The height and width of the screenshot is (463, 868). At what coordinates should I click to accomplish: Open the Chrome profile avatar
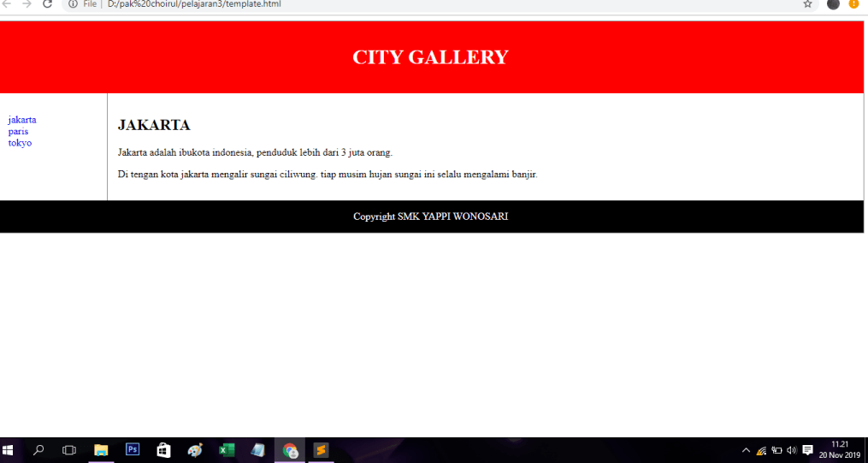833,4
